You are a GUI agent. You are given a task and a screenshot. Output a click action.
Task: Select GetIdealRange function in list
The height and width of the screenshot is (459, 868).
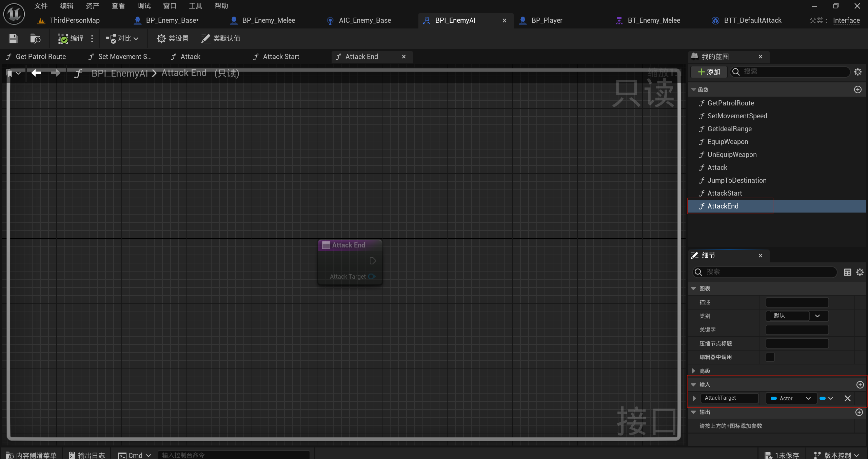point(729,129)
